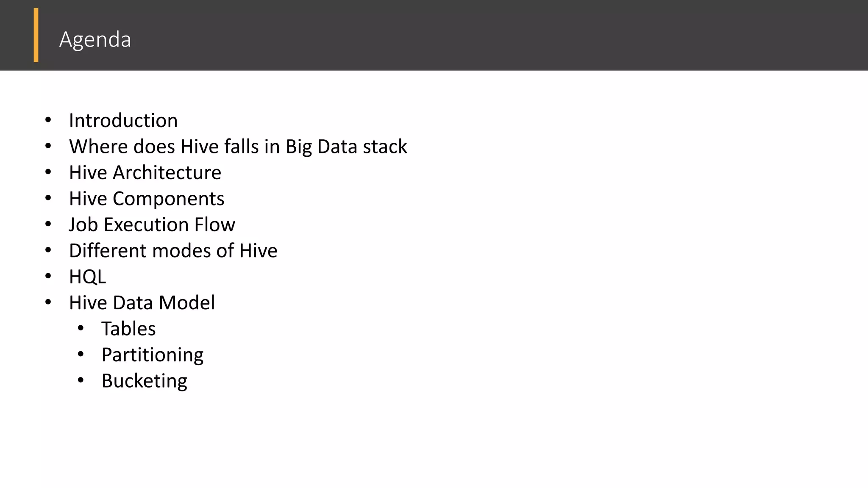
Task: Click the Hive Data Model line
Action: point(142,303)
